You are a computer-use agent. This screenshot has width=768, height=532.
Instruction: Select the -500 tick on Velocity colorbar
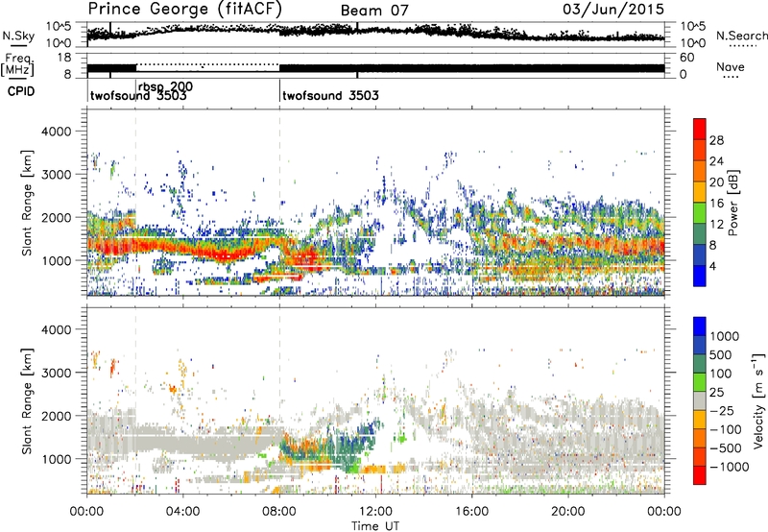click(x=726, y=447)
